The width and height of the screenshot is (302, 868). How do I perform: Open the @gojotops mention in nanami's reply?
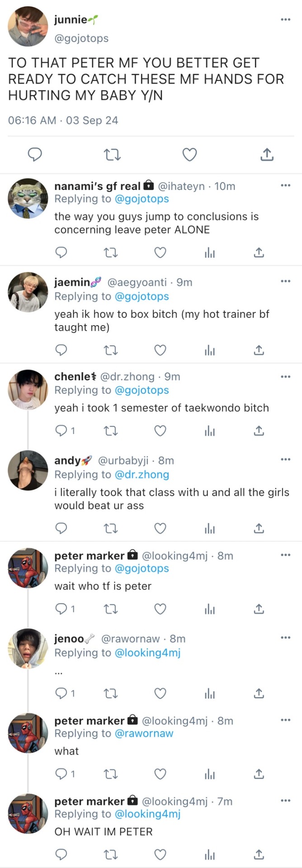tap(142, 199)
